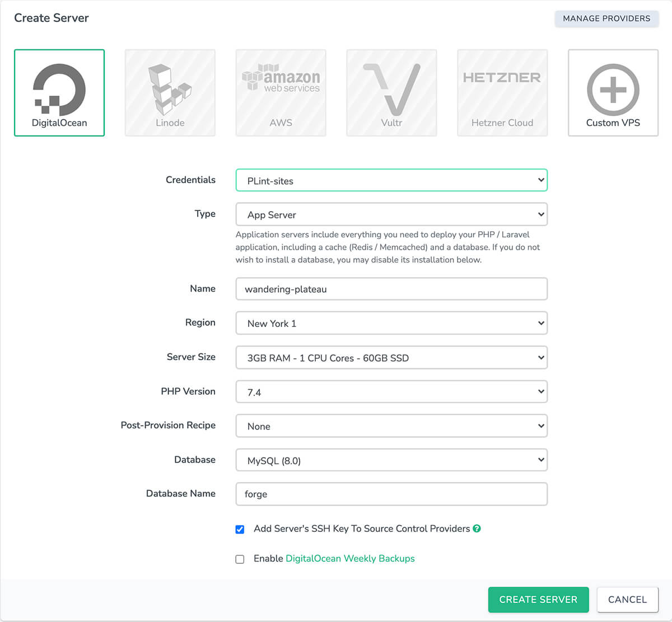This screenshot has height=622, width=672.
Task: Enable DigitalOcean Weekly Backups
Action: pyautogui.click(x=240, y=559)
